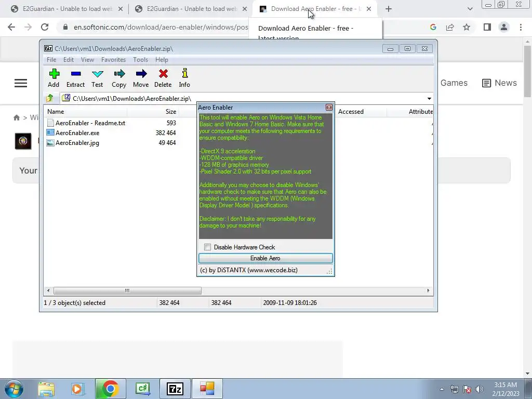Click the Copy toolbar icon

(119, 78)
